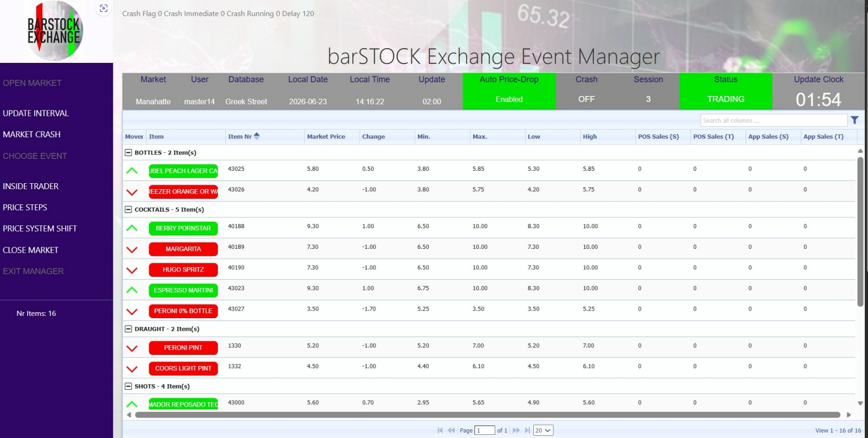This screenshot has height=438, width=868.
Task: Click the scroll down arrow of the grid
Action: coord(860,403)
